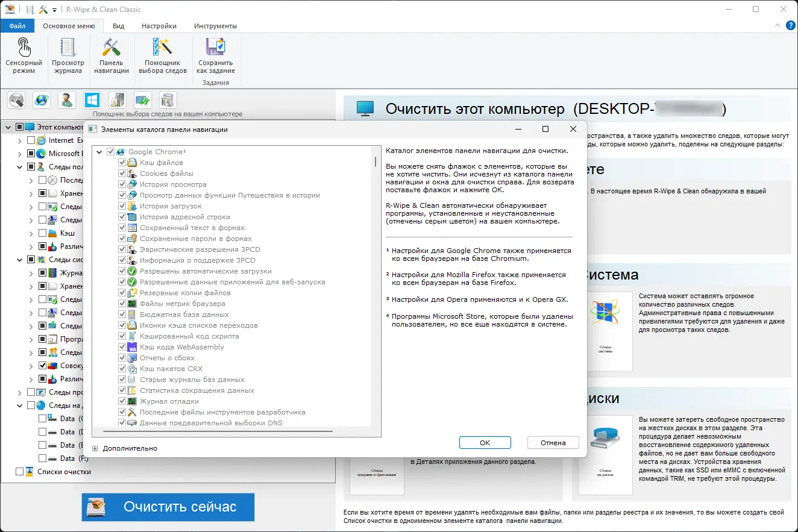This screenshot has width=798, height=532.
Task: Click the key icon for Сохраненные пароли
Action: [x=132, y=239]
